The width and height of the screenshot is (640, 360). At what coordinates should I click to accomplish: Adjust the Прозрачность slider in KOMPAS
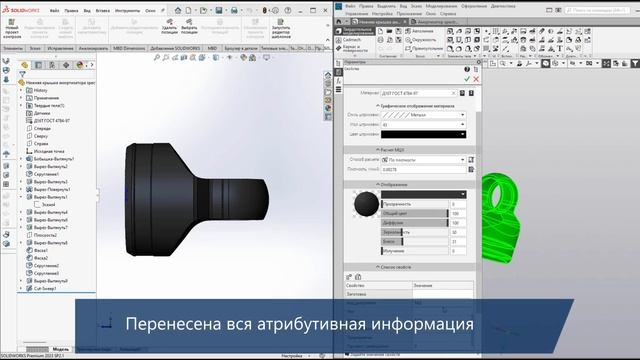point(414,204)
